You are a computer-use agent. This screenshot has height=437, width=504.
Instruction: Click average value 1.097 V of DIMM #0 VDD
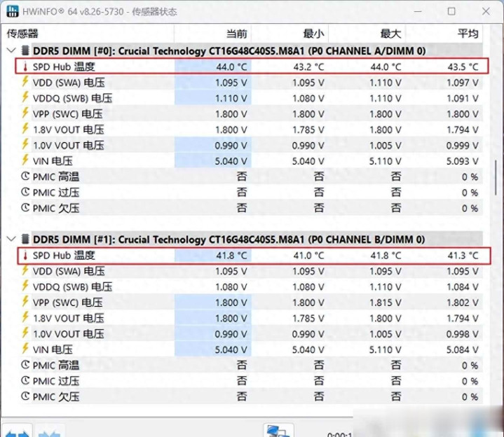tap(463, 83)
